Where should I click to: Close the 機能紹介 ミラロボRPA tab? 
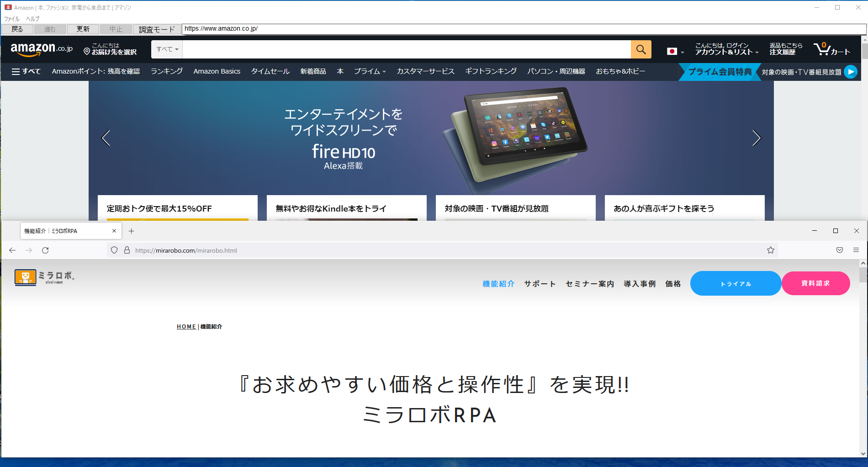pyautogui.click(x=114, y=231)
